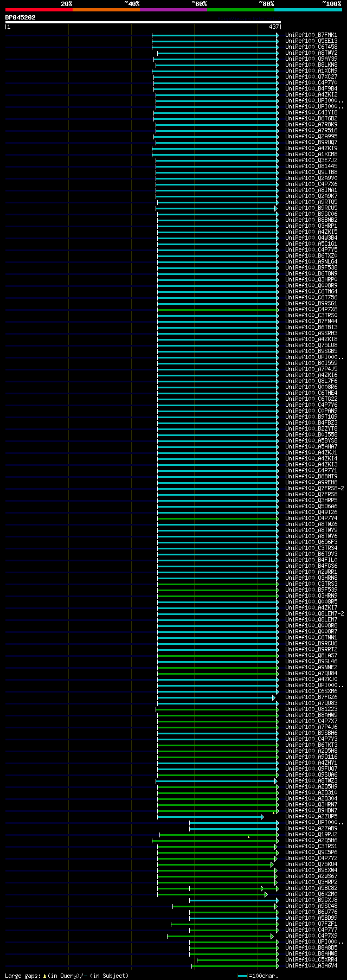Click UniRef100_C6TM64 label
The image size is (347, 980).
(x=311, y=291)
